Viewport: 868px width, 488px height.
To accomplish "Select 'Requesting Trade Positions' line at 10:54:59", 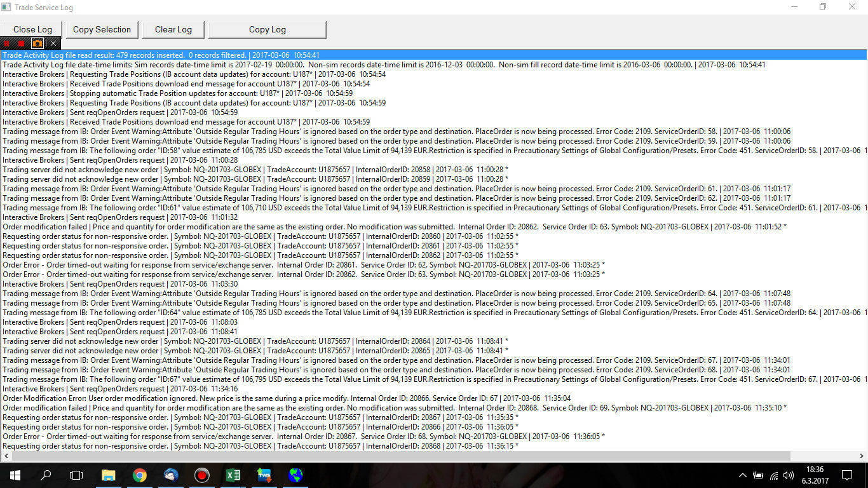I will pos(434,103).
